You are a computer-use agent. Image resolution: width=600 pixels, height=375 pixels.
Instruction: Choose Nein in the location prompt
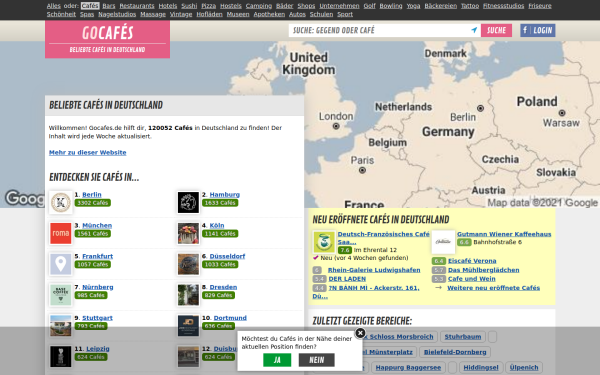click(316, 360)
